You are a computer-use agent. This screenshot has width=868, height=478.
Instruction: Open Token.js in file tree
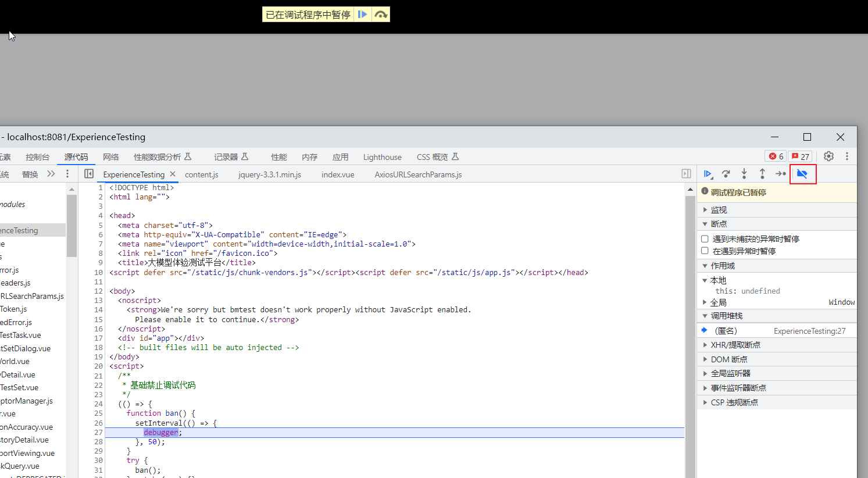(13, 309)
